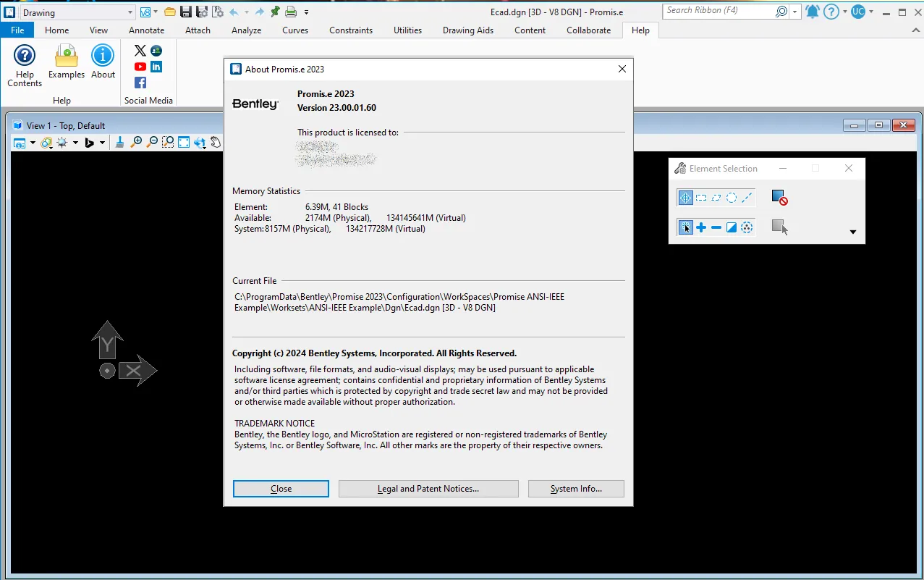Viewport: 924px width, 580px height.
Task: Click Disable Handles icon in Element Selection
Action: [x=779, y=197]
